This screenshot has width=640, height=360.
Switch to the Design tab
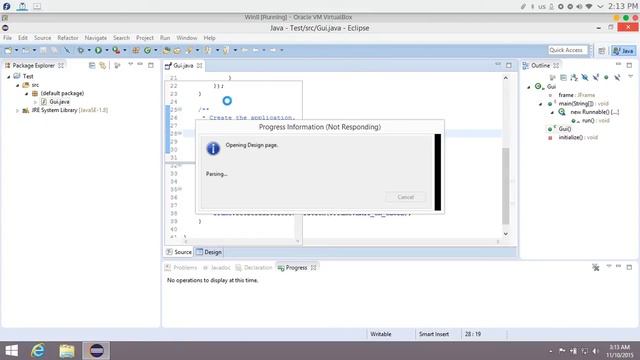[x=209, y=252]
